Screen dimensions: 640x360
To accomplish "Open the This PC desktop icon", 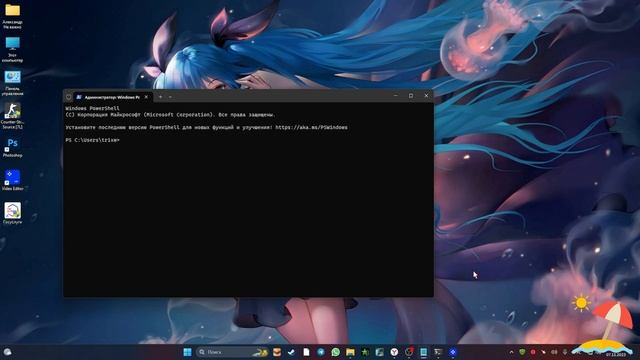I will (13, 49).
